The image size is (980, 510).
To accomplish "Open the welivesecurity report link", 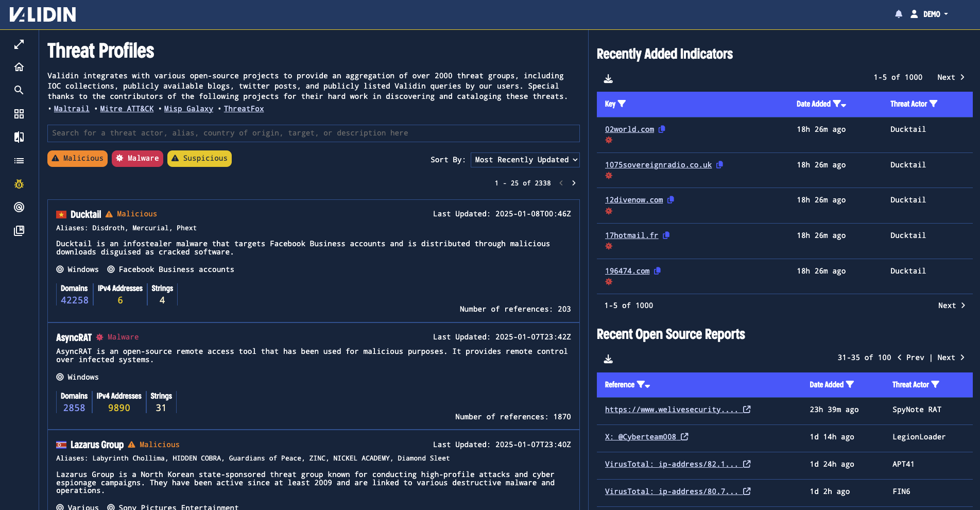I will [x=677, y=410].
